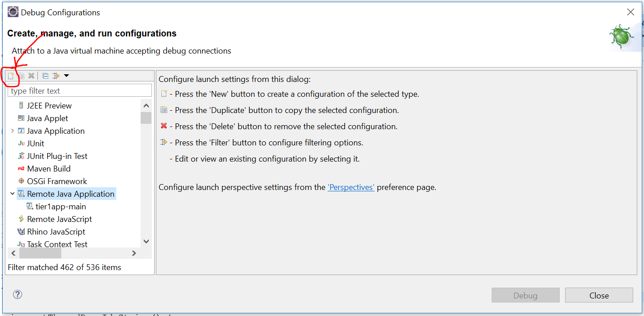
Task: Expand the Java Application node
Action: pos(12,131)
